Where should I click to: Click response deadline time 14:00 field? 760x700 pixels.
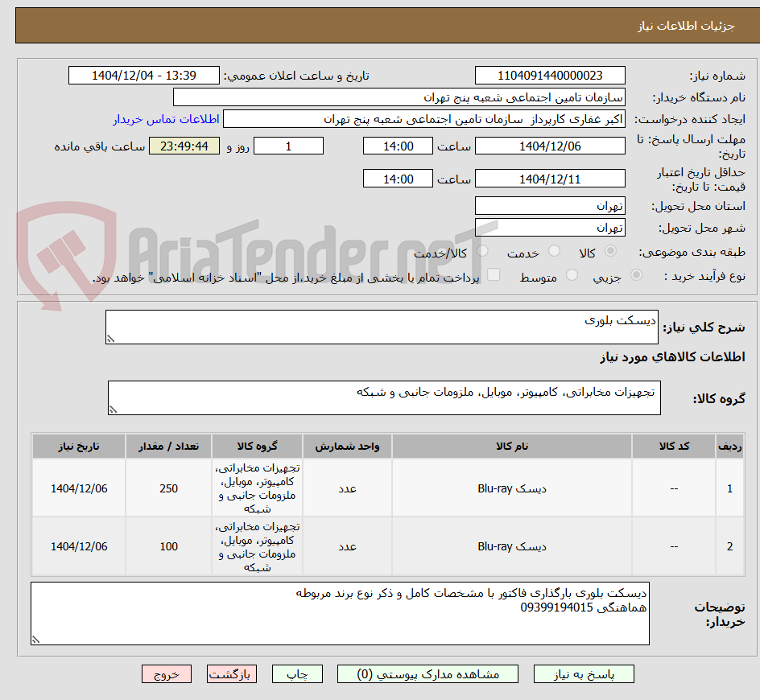tap(398, 146)
